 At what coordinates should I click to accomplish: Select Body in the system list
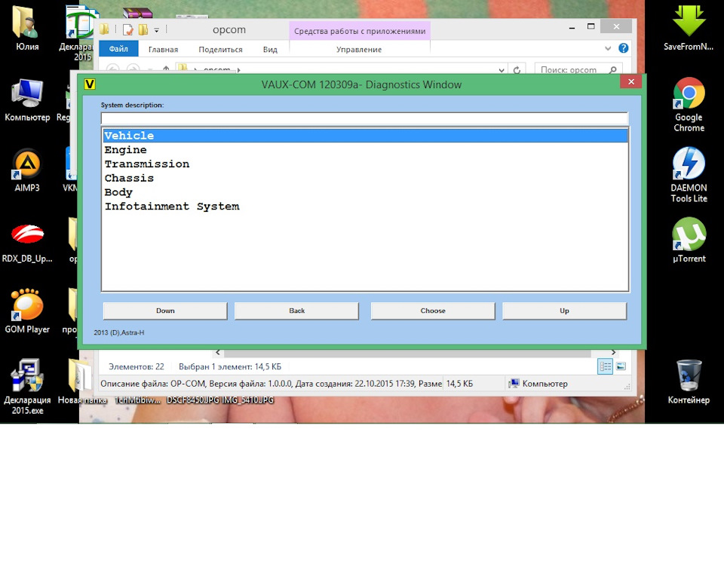tap(365, 192)
